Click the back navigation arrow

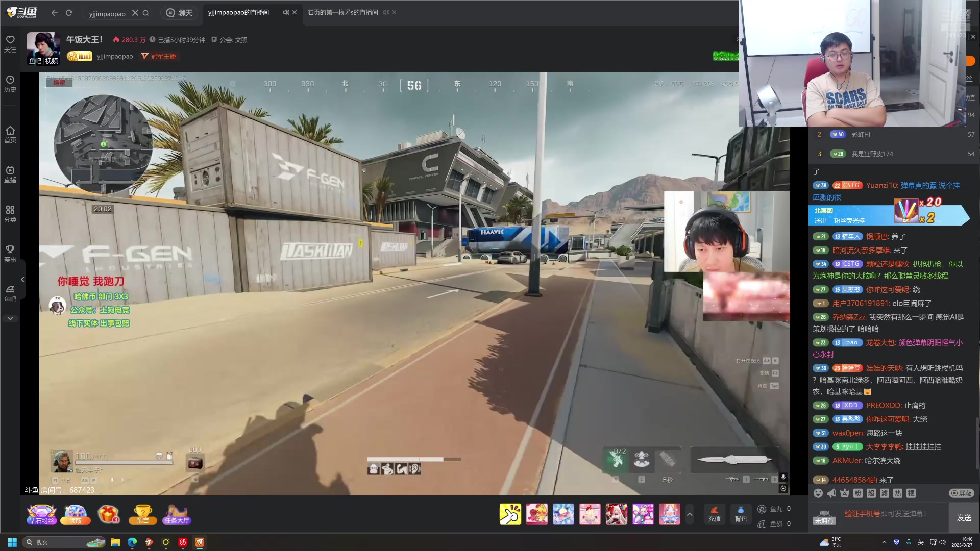pos(54,13)
